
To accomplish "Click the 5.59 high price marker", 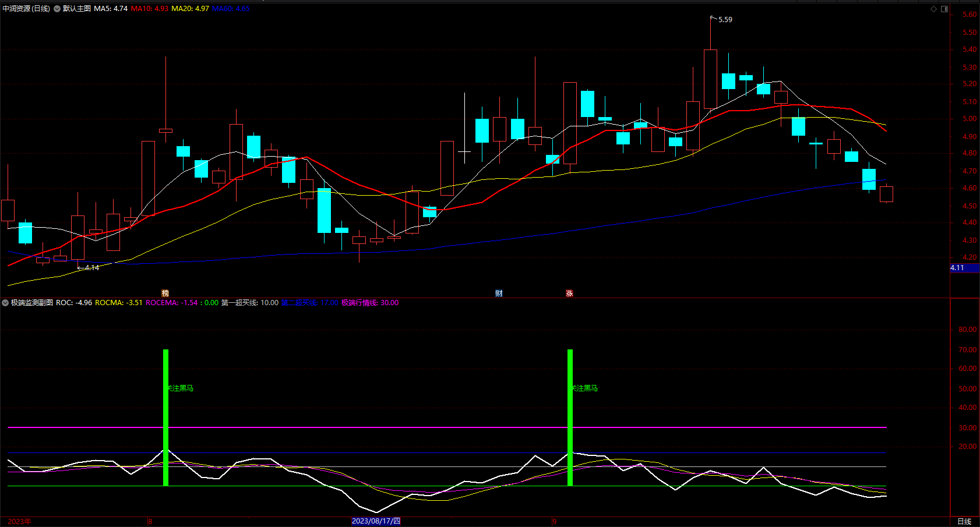I will 725,20.
